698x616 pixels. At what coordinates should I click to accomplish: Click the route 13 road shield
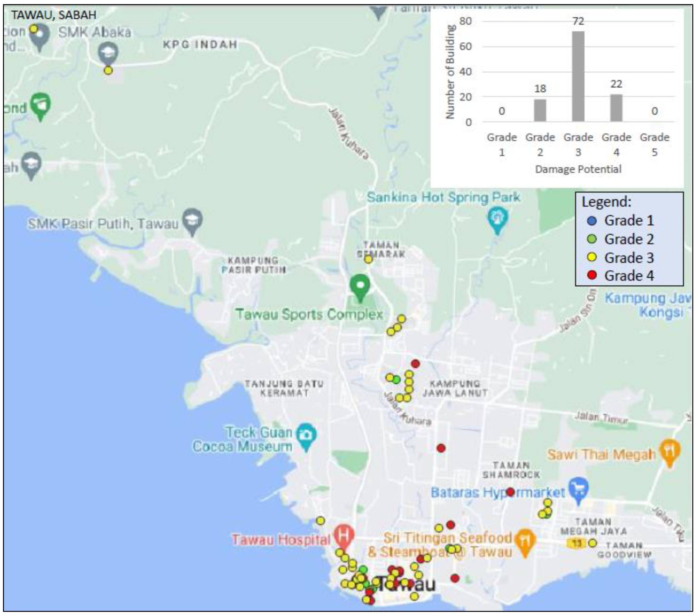pos(577,543)
